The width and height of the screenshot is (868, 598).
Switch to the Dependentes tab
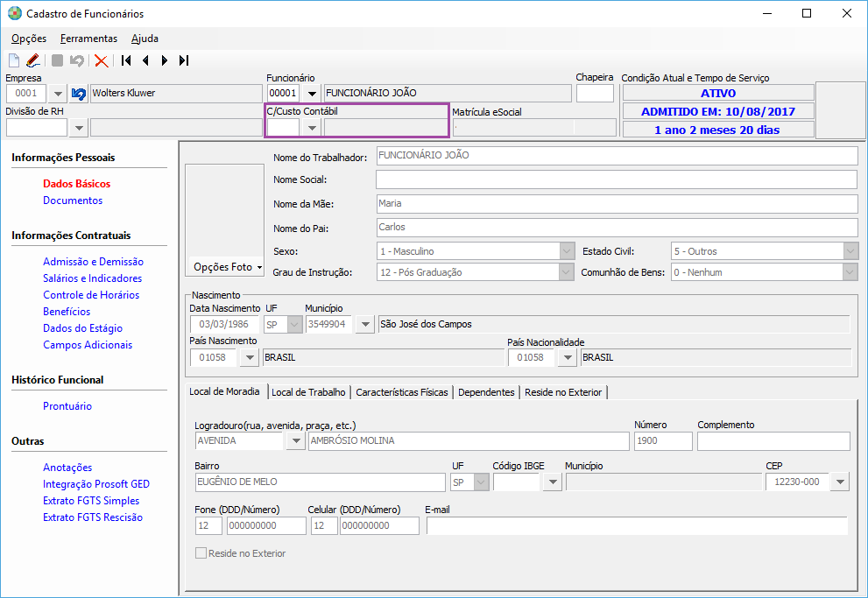486,392
